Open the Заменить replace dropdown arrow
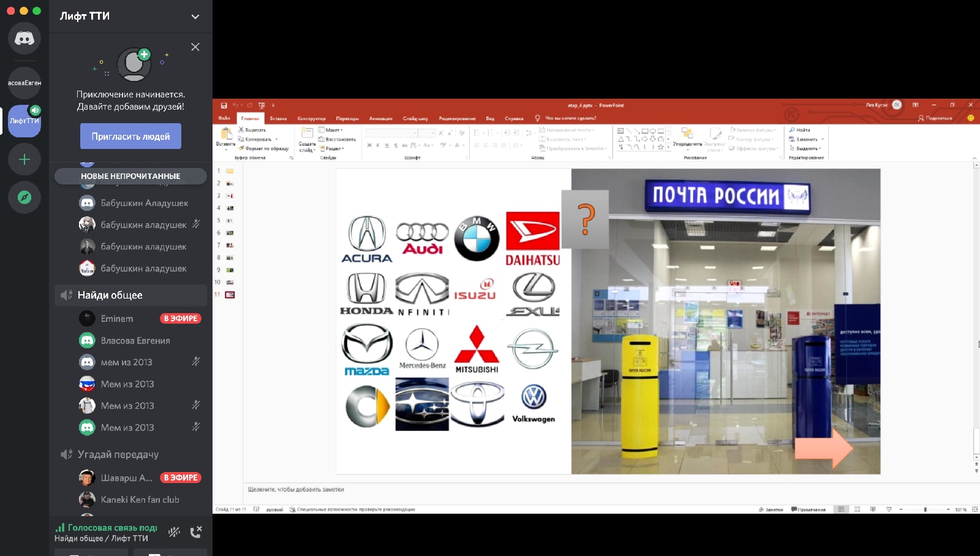 [822, 139]
